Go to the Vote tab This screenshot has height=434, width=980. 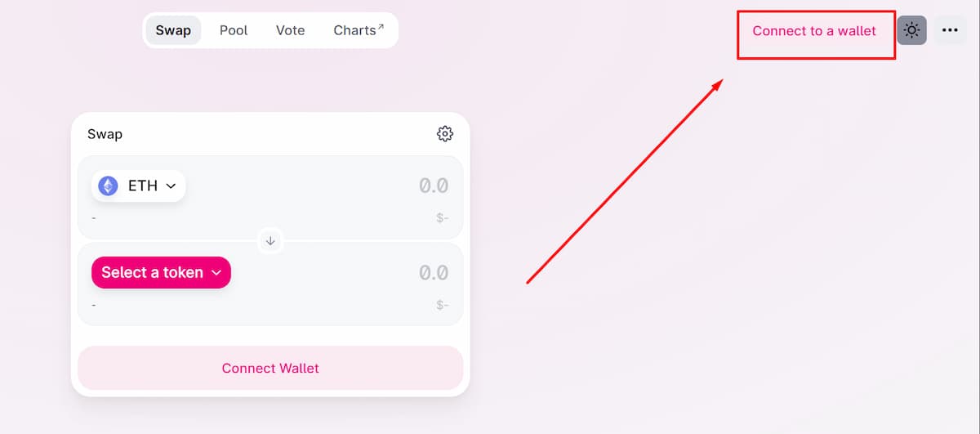coord(290,30)
